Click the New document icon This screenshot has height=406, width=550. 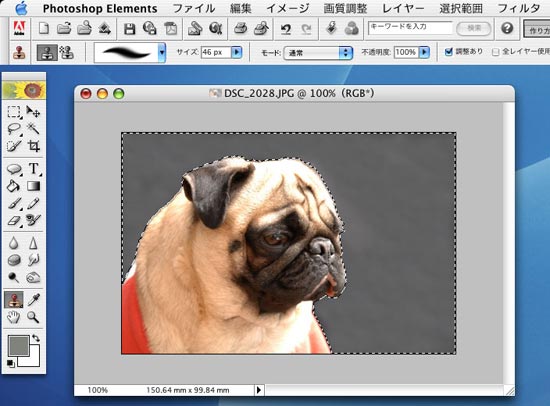[x=43, y=28]
